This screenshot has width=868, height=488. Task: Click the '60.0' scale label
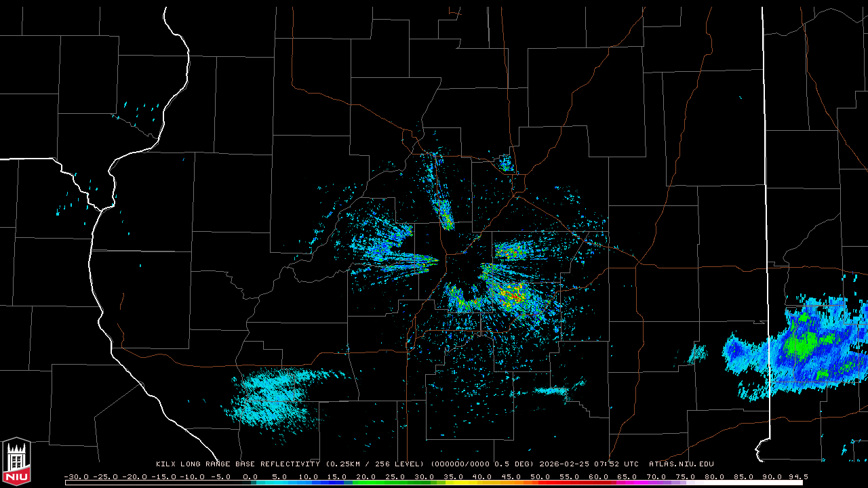(598, 476)
